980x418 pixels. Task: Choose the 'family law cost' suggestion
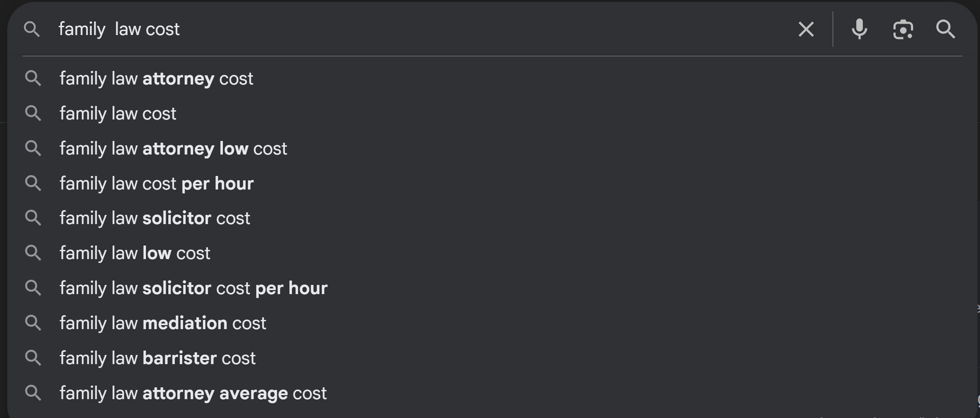118,113
